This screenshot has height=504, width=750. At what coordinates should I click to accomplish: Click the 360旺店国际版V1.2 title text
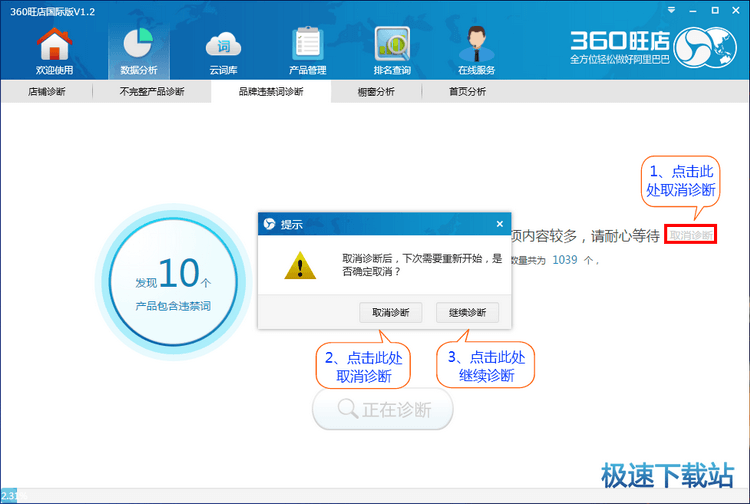(53, 11)
